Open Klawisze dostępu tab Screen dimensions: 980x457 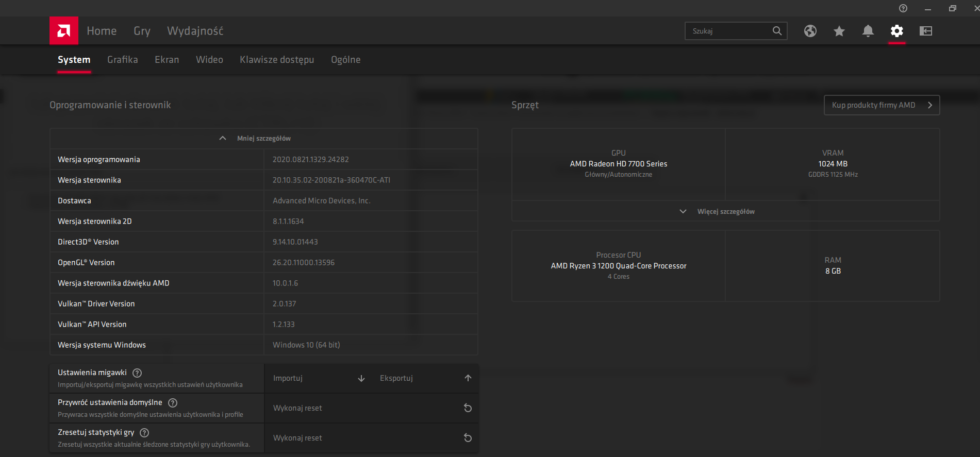tap(277, 60)
